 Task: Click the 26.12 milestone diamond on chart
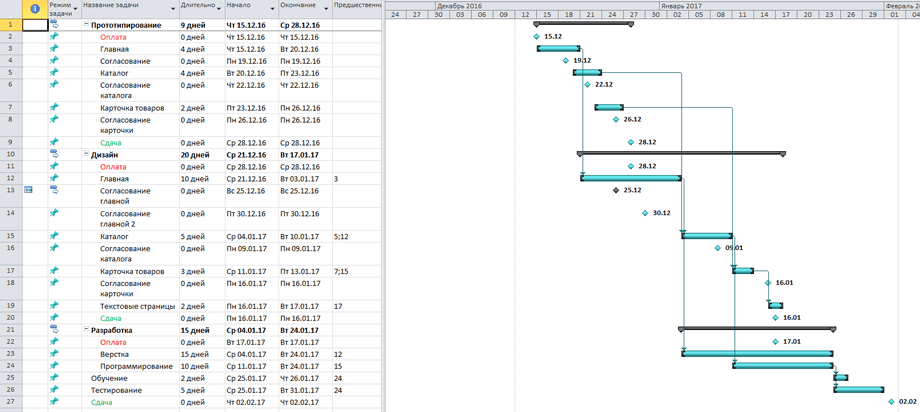click(615, 119)
